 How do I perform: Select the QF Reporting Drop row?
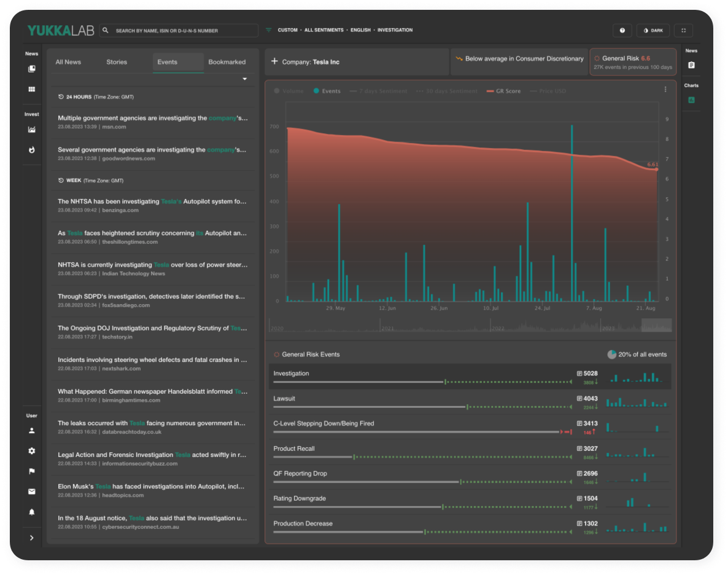pos(470,477)
